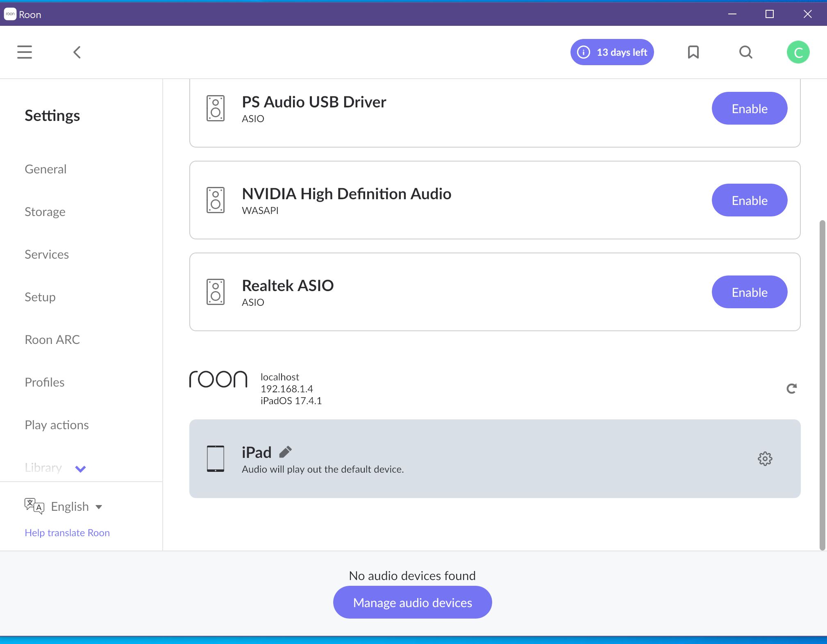Switch to the Roon ARC settings

point(52,339)
